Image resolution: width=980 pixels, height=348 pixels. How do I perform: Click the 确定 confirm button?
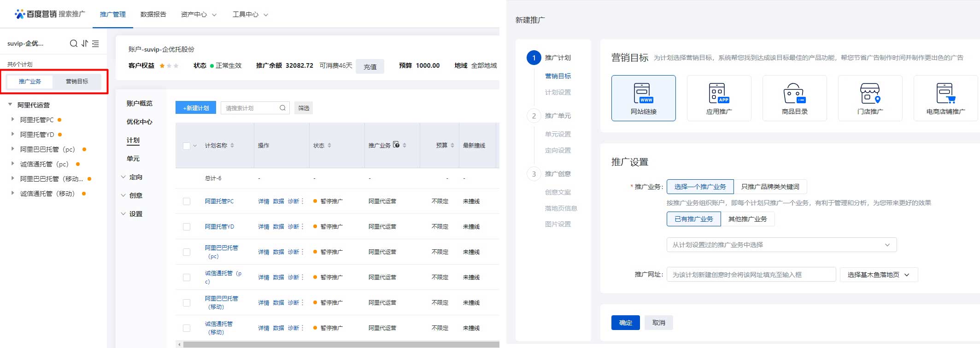click(626, 323)
